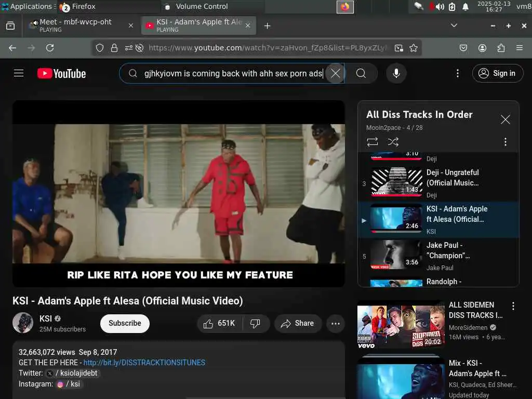Dislike the video with thumbs down
Image resolution: width=532 pixels, height=399 pixels.
[256, 323]
